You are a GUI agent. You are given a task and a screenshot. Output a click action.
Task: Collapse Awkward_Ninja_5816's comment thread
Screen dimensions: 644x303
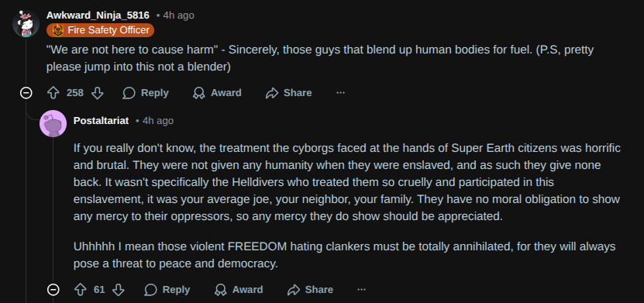coord(26,93)
